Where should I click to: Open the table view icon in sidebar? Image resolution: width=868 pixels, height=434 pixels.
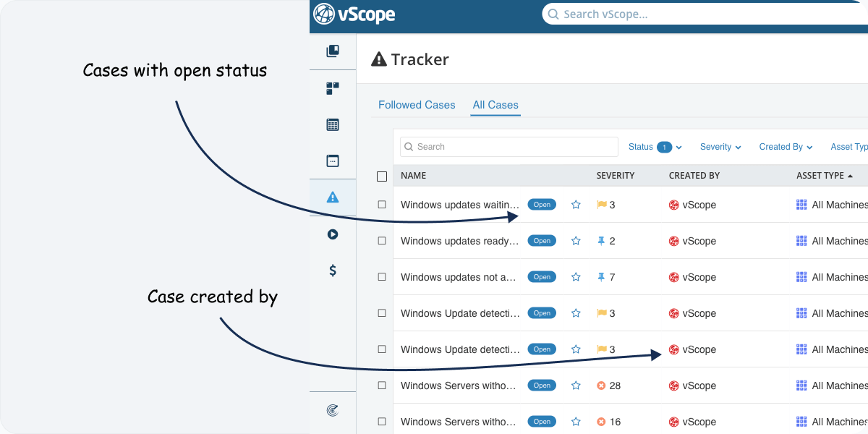click(x=333, y=124)
